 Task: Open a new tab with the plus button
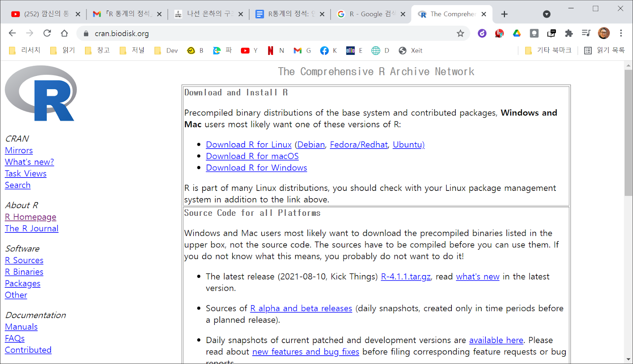(504, 14)
